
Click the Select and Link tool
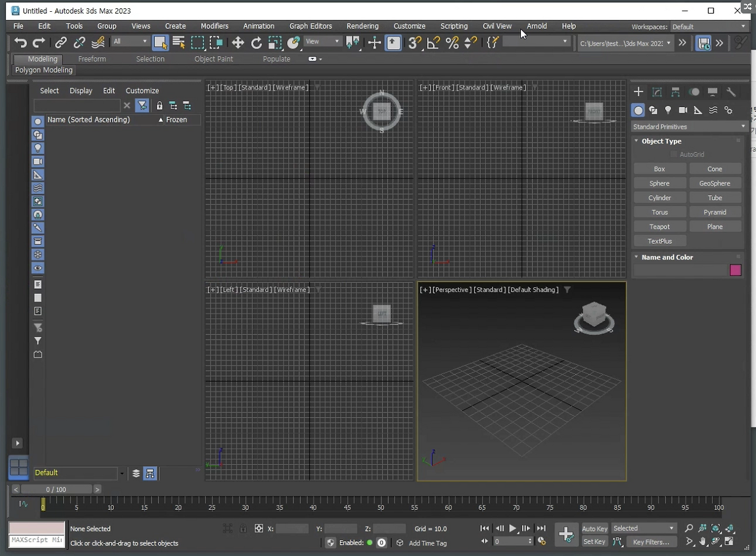61,42
